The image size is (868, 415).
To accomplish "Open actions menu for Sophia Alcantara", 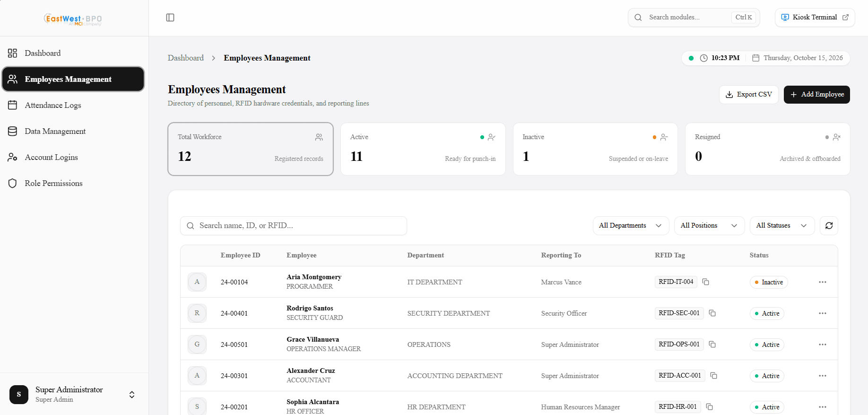I will (823, 407).
